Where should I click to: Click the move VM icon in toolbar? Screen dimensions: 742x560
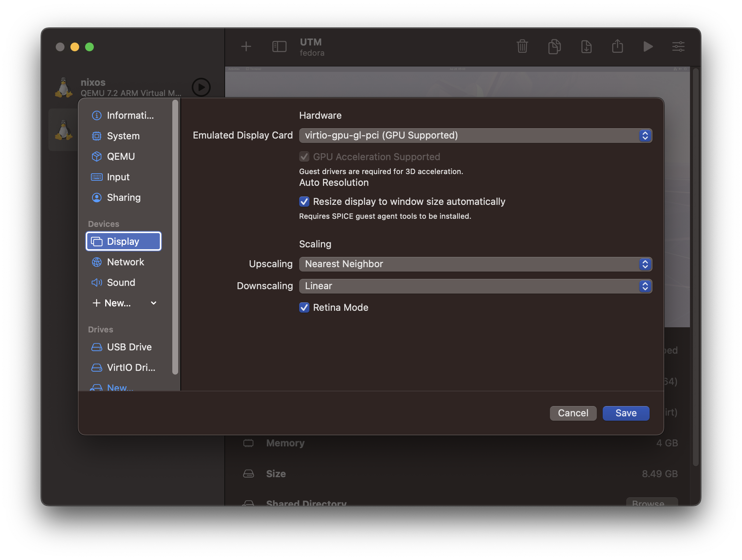point(586,47)
